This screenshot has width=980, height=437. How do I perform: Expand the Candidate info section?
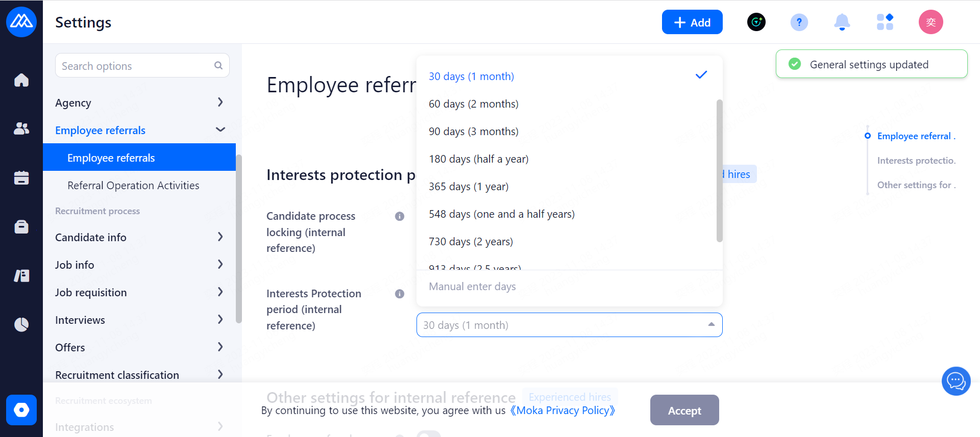pos(220,237)
